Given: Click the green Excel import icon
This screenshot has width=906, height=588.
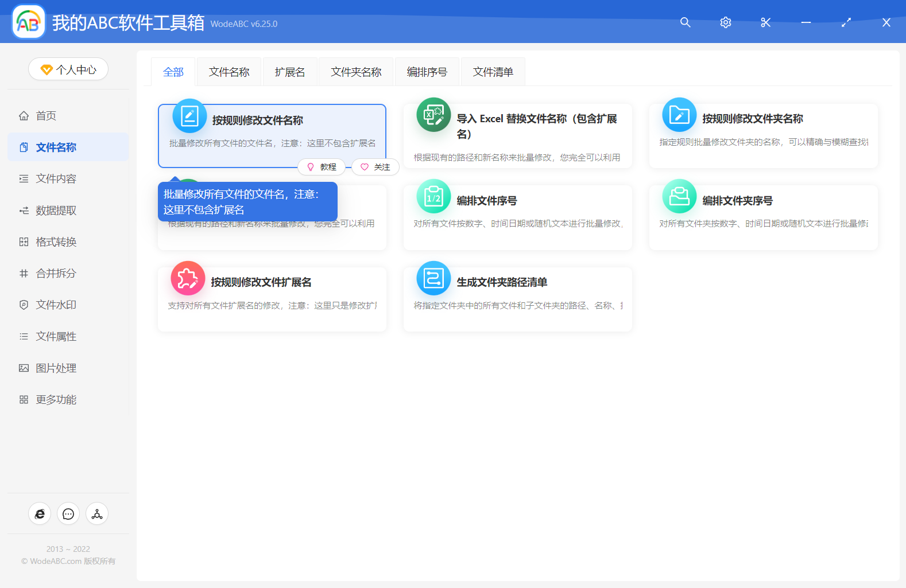Looking at the screenshot, I should click(433, 115).
